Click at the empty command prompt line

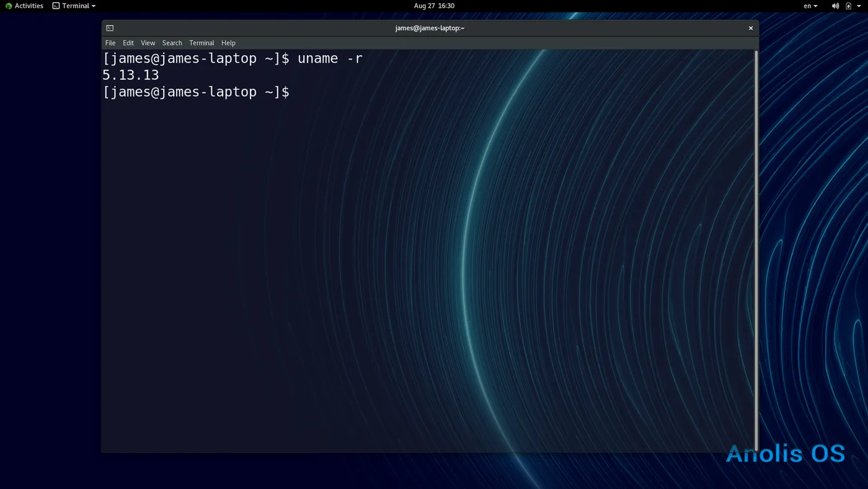(195, 92)
